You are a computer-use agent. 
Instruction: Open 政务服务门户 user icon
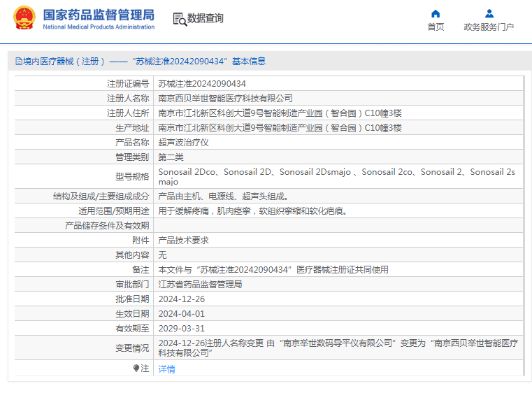pos(489,13)
